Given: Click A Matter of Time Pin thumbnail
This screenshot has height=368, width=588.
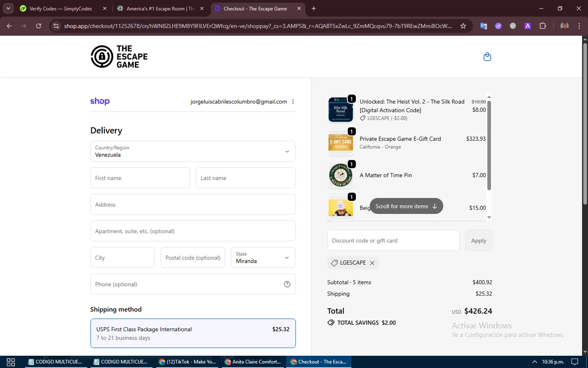Looking at the screenshot, I should click(x=340, y=175).
